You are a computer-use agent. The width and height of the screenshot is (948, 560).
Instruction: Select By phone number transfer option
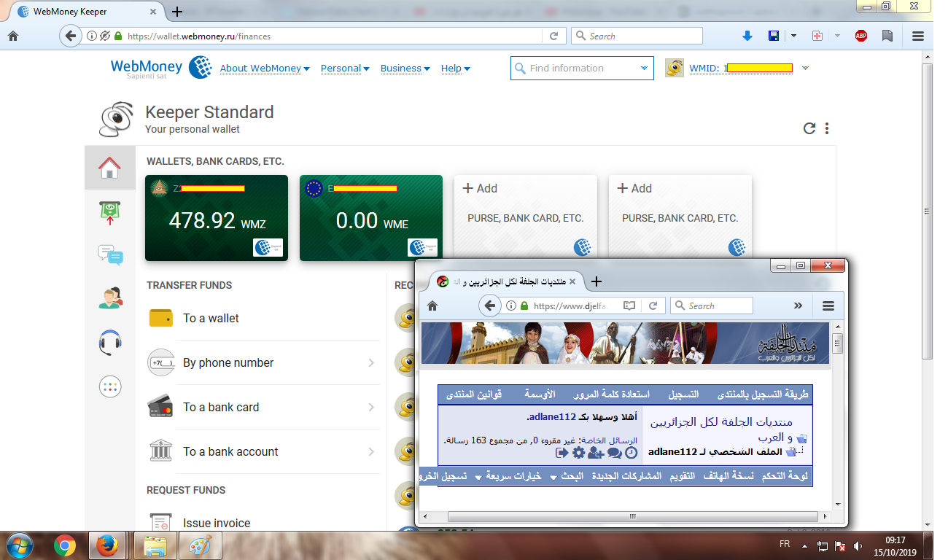click(x=263, y=363)
